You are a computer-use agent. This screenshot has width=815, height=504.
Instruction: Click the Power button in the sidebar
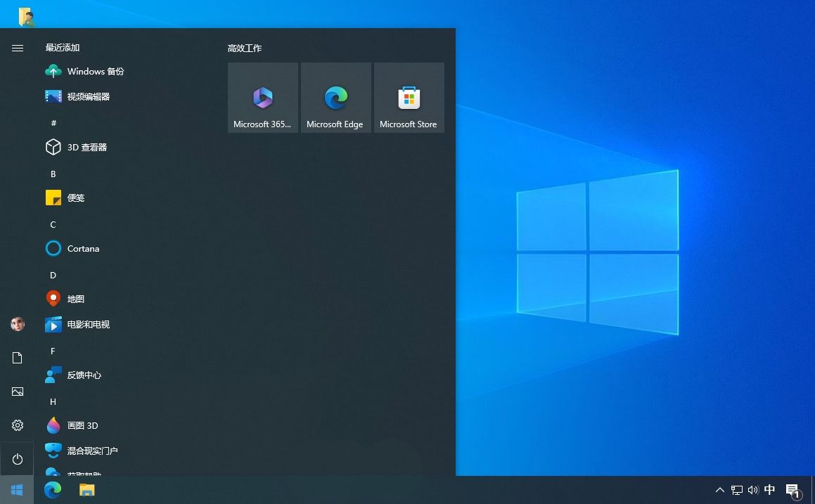[x=17, y=459]
